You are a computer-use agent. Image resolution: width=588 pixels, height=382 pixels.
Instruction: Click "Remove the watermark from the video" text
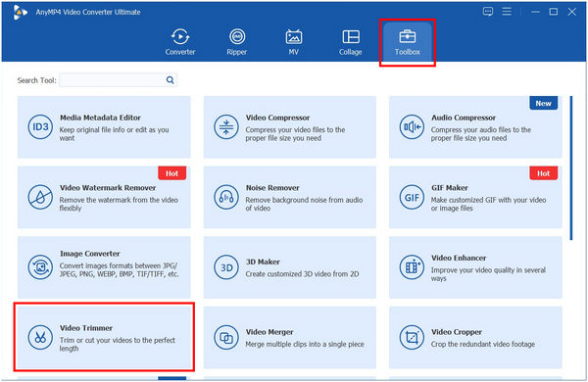tap(119, 204)
